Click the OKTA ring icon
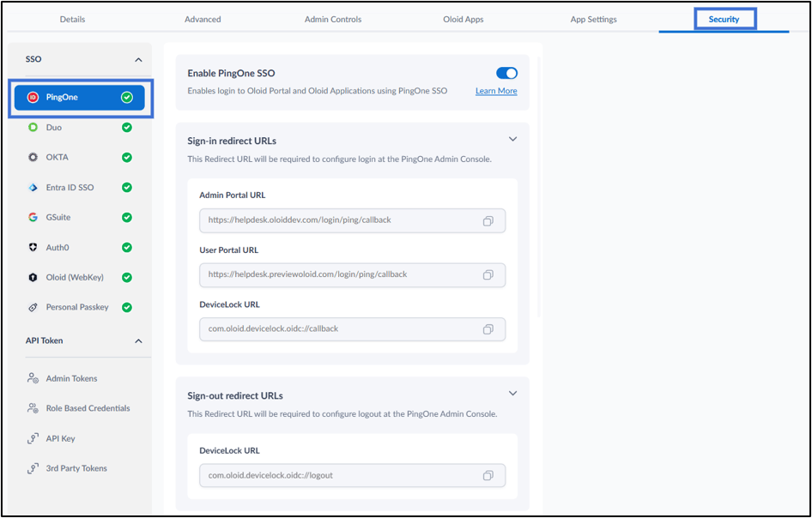Viewport: 812px width, 518px height. click(x=33, y=157)
